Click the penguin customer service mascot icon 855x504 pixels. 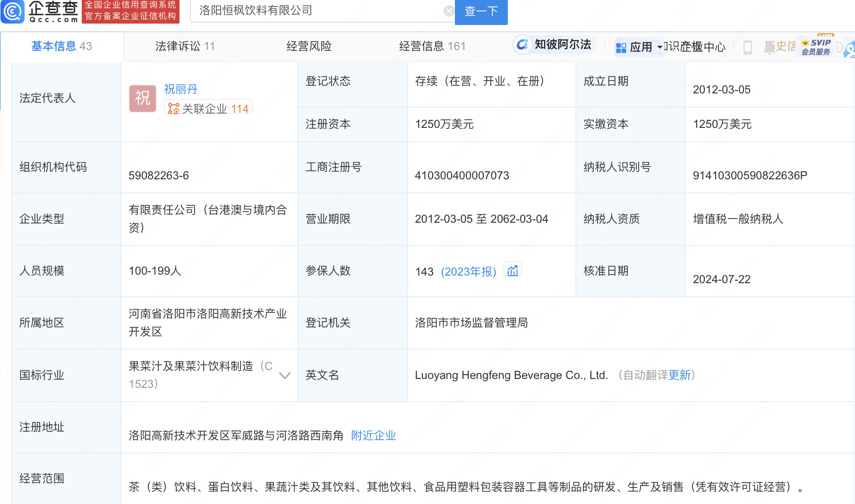pos(849,49)
